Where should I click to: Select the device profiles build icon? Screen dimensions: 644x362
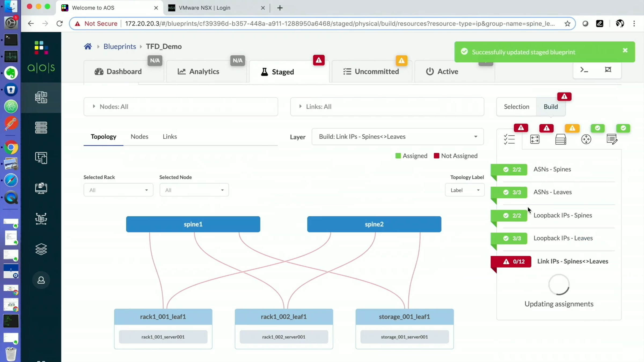535,139
